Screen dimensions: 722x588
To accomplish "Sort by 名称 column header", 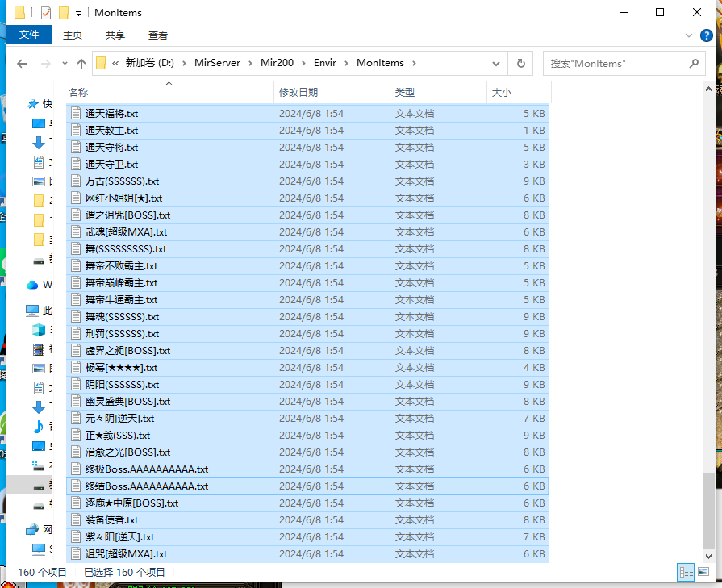I will 170,92.
